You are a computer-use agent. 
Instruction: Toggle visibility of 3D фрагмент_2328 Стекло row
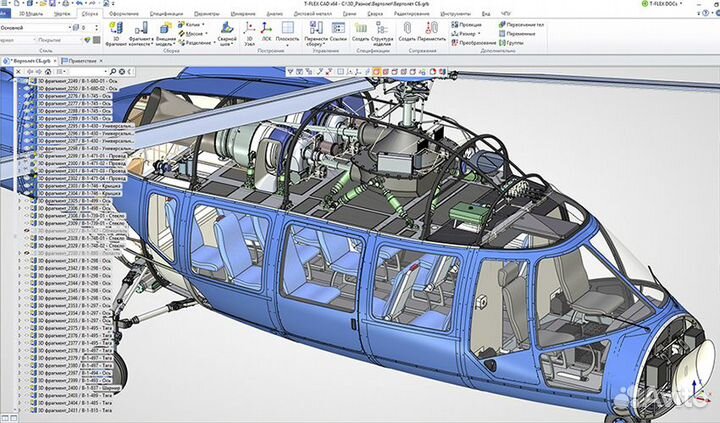pos(27,238)
